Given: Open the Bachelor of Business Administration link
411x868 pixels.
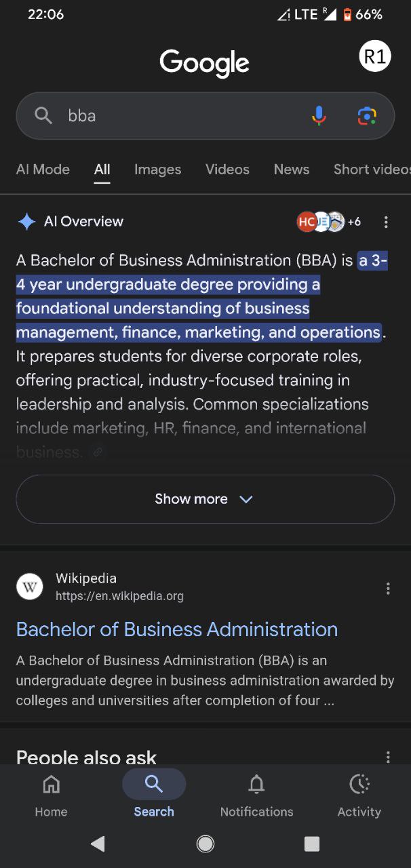Looking at the screenshot, I should tap(176, 629).
